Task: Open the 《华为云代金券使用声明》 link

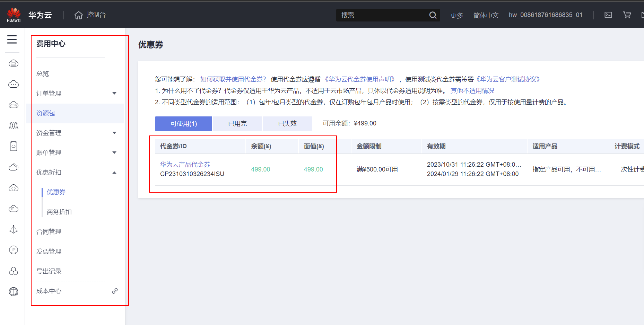Action: click(360, 79)
